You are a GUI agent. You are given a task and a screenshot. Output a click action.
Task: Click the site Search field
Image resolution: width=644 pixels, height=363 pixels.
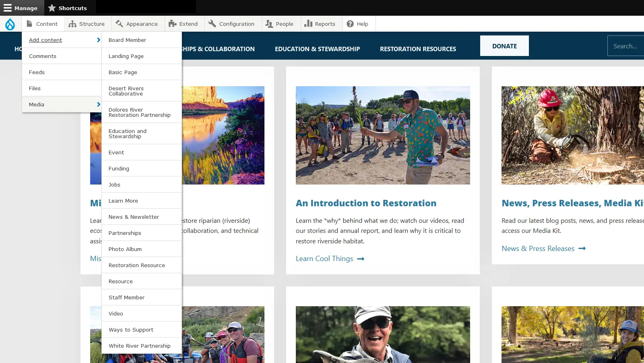click(625, 46)
